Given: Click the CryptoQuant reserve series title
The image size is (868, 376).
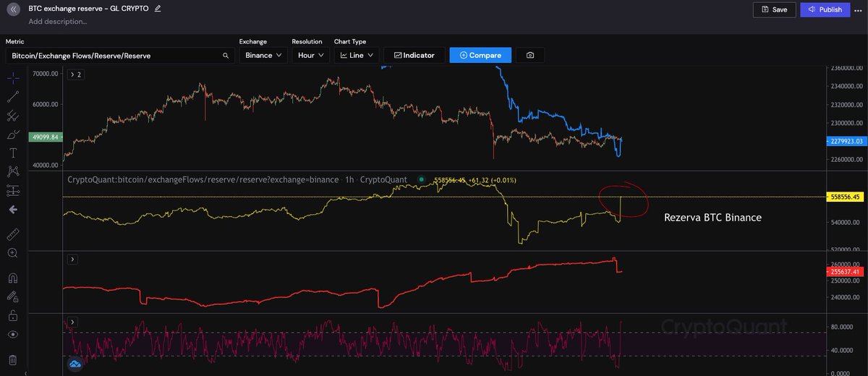Looking at the screenshot, I should click(236, 179).
